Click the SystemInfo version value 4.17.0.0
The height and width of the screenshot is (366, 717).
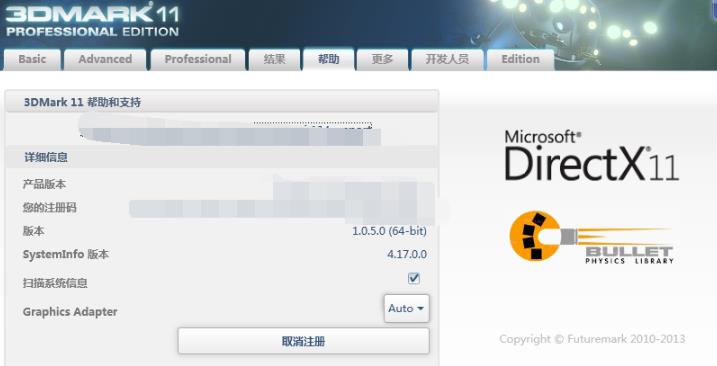(x=407, y=254)
